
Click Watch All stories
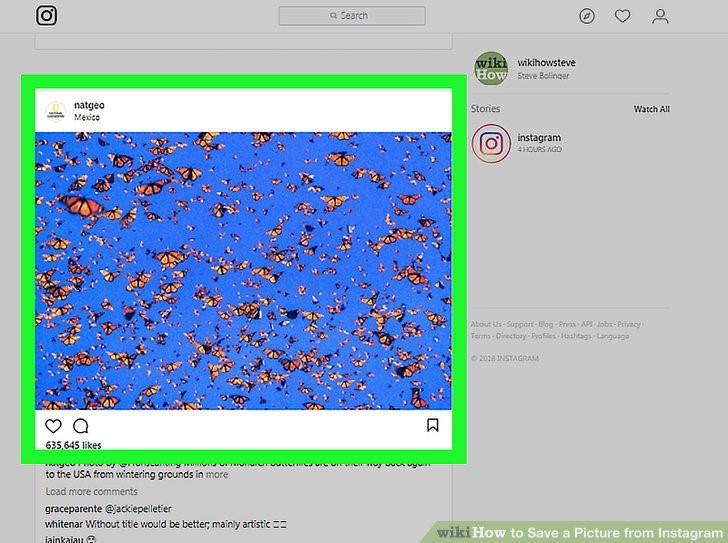click(x=651, y=109)
